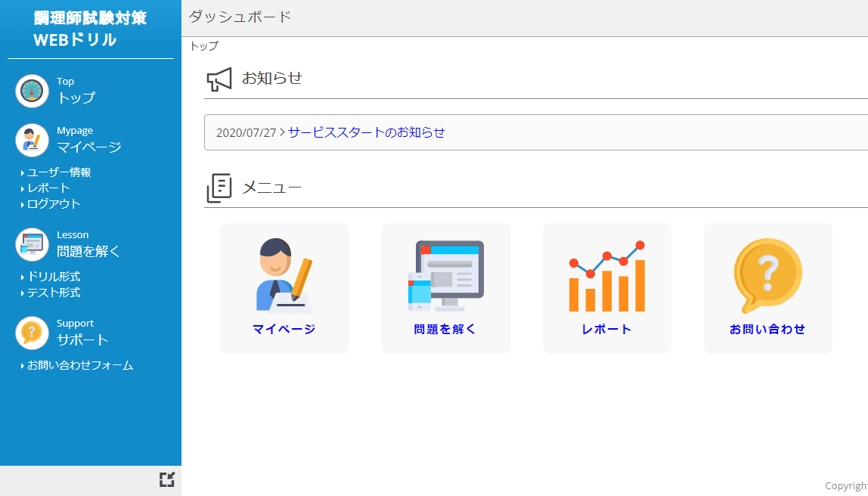868x496 pixels.
Task: Click the document icon next to メニュー
Action: (219, 187)
